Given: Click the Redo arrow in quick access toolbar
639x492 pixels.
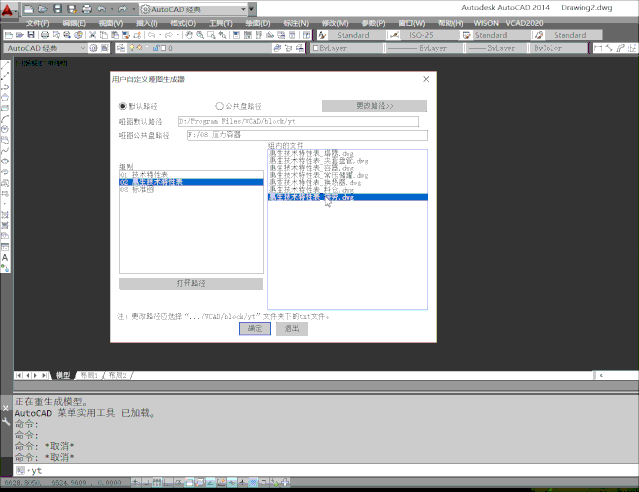Looking at the screenshot, I should (x=122, y=9).
